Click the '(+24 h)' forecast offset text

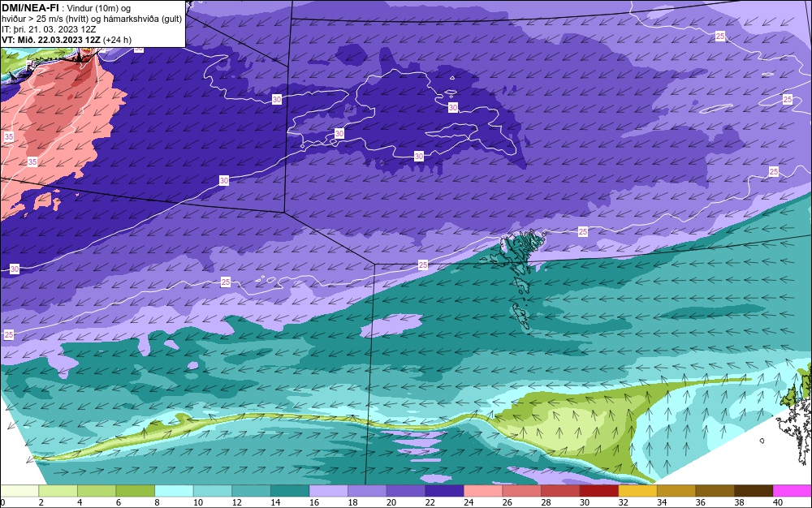pos(118,40)
